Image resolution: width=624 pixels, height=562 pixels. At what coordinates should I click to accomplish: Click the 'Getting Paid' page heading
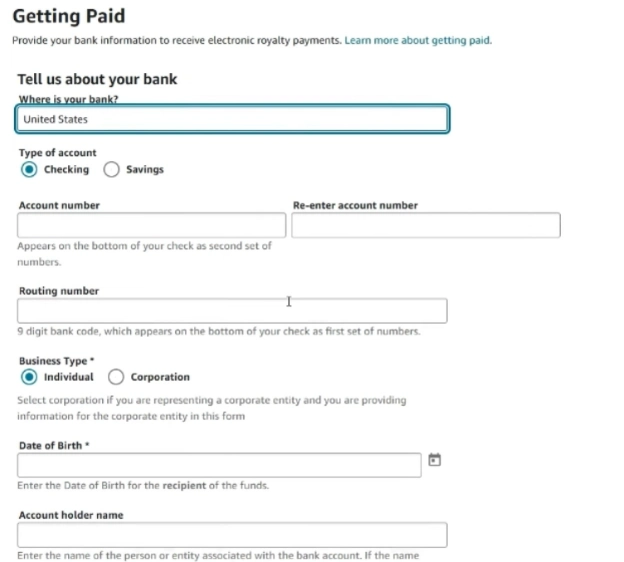tap(69, 16)
